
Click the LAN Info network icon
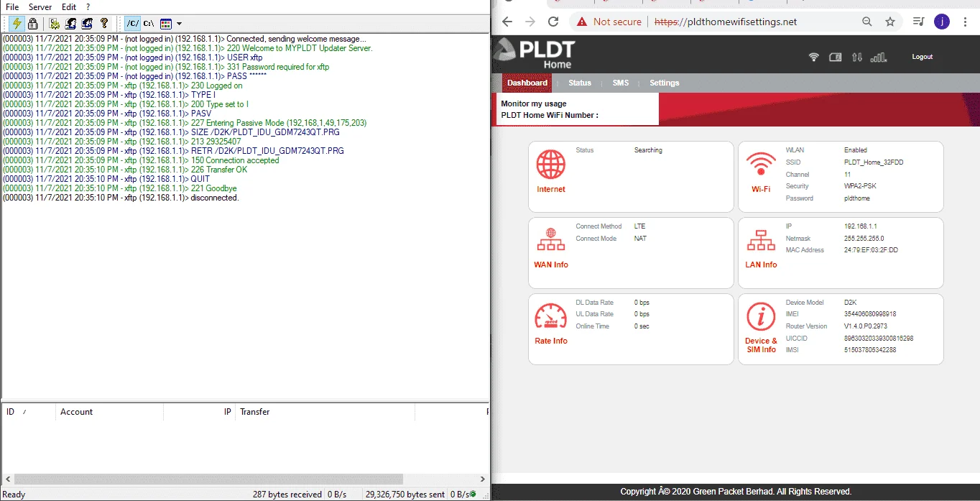761,239
